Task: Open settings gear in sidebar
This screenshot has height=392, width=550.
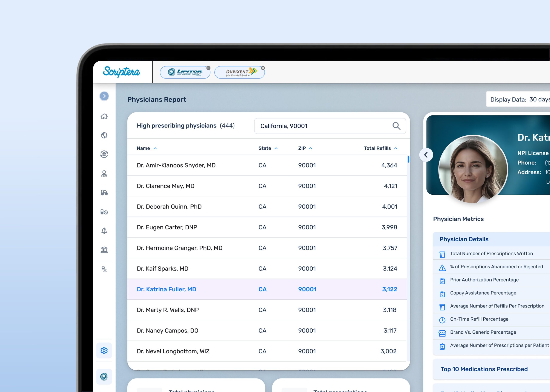Action: [104, 350]
